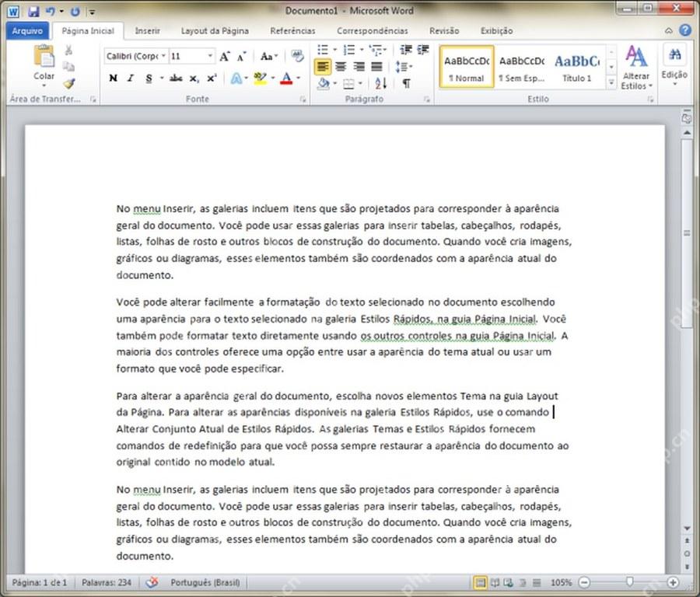Toggle subscript formatting

[194, 79]
